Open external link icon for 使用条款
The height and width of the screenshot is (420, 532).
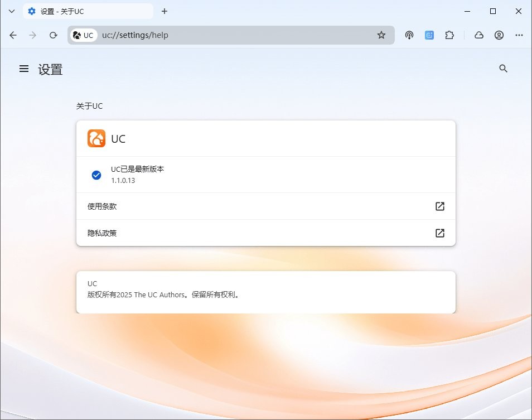[440, 206]
